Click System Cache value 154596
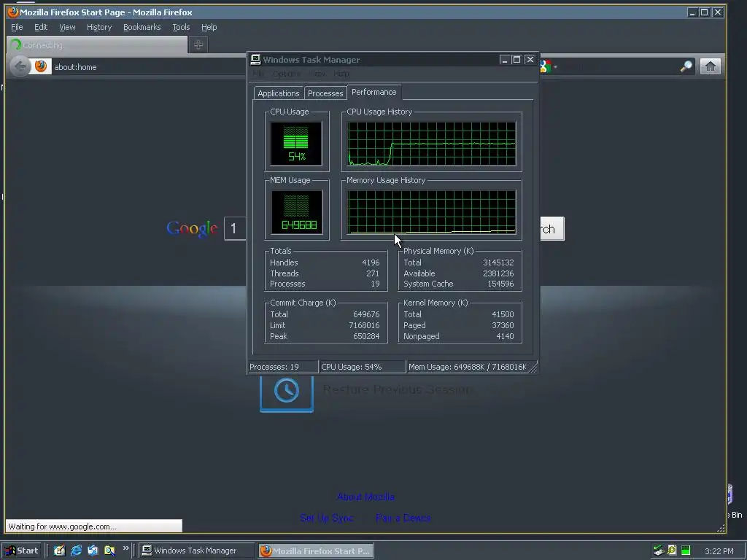The height and width of the screenshot is (560, 747). click(x=500, y=284)
